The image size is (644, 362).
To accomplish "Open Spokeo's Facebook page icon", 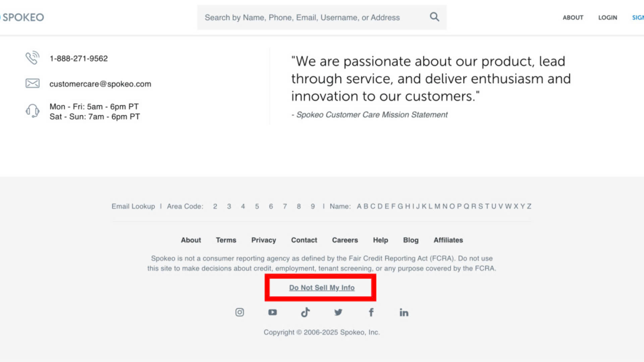I will pyautogui.click(x=371, y=312).
